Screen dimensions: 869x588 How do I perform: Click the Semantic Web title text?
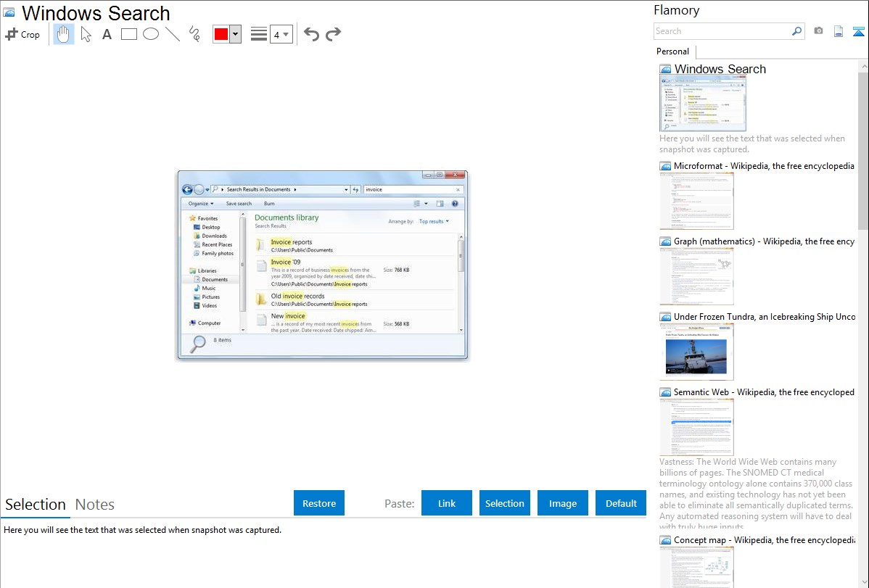765,392
